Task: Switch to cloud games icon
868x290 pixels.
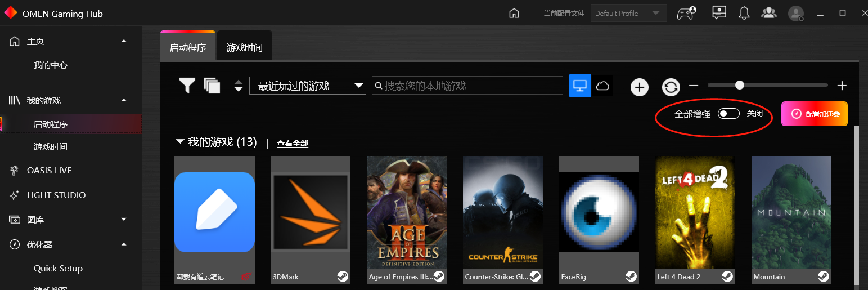Action: (602, 86)
